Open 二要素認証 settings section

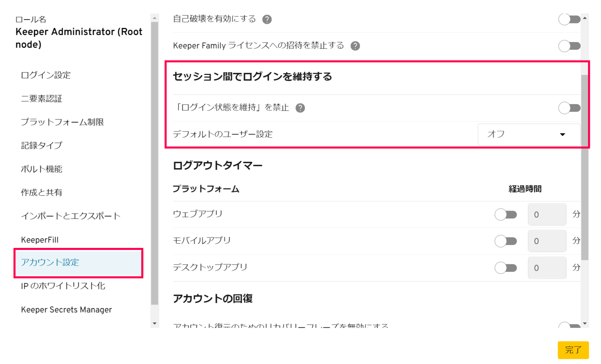[42, 99]
